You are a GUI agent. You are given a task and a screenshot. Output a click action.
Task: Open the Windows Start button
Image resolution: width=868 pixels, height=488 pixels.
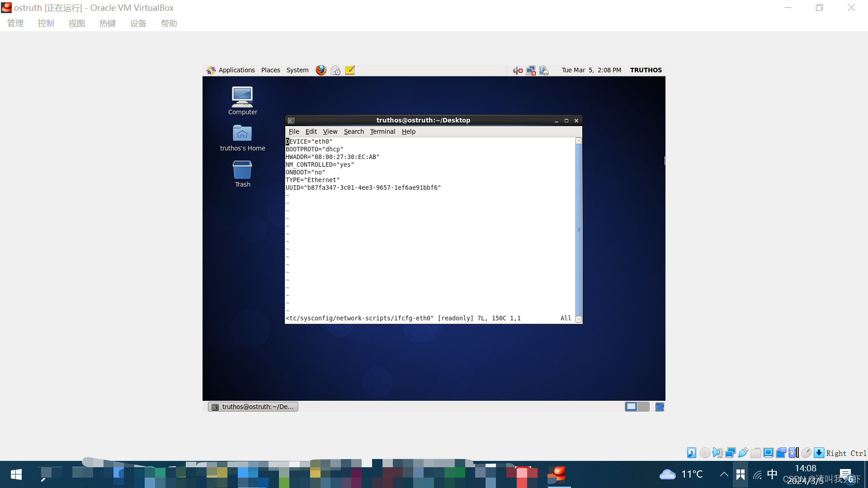click(x=16, y=474)
